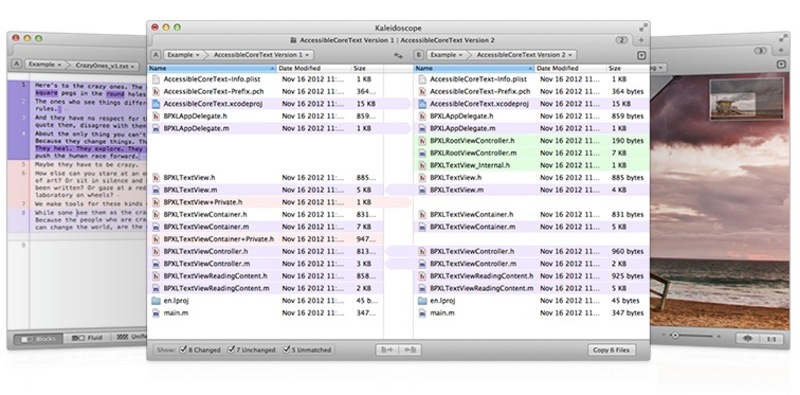Open the square arrow menu in image window
The image size is (800, 395).
tap(781, 65)
